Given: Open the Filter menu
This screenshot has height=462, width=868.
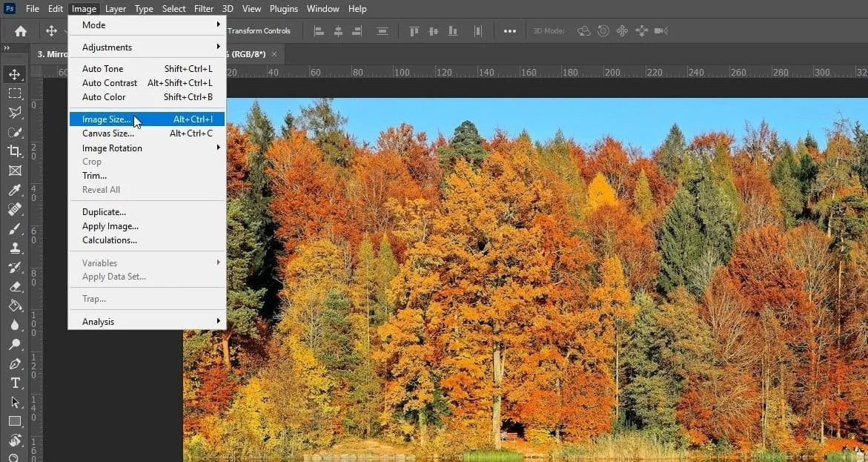Looking at the screenshot, I should (x=204, y=8).
